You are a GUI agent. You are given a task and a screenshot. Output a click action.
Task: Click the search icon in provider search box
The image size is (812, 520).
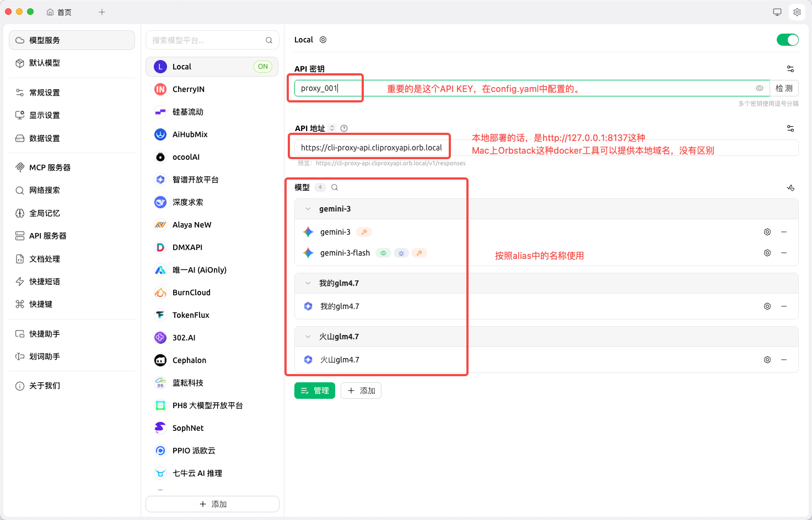point(269,40)
